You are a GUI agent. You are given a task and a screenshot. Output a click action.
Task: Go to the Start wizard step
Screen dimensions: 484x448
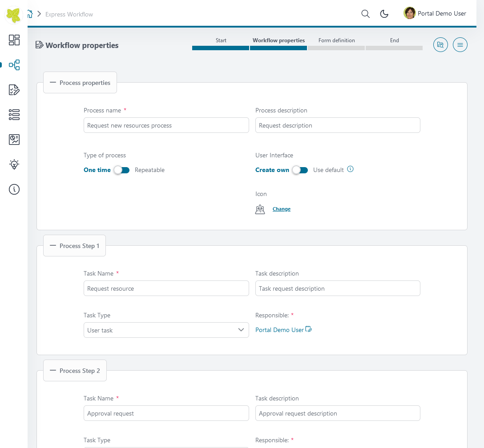(x=221, y=44)
